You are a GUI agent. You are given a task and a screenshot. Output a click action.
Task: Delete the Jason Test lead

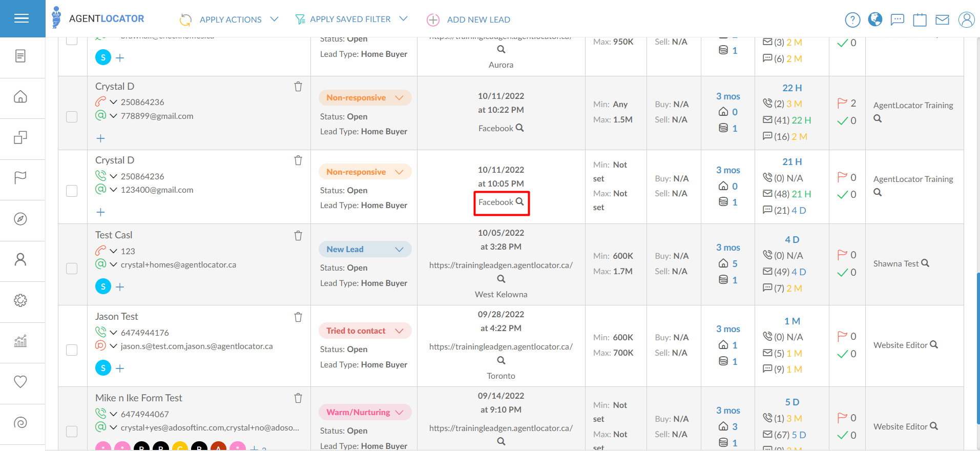[x=298, y=317]
